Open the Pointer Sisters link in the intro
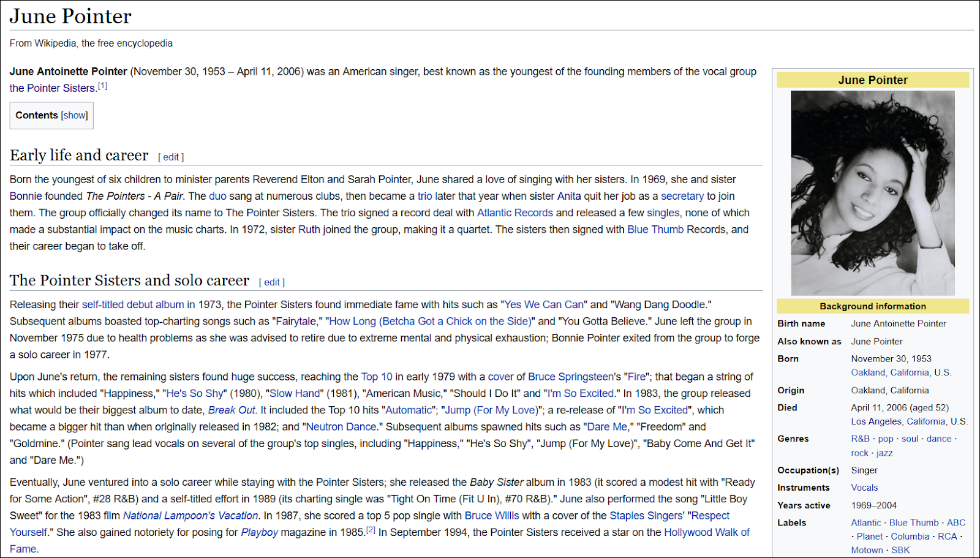This screenshot has width=980, height=558. [x=53, y=88]
